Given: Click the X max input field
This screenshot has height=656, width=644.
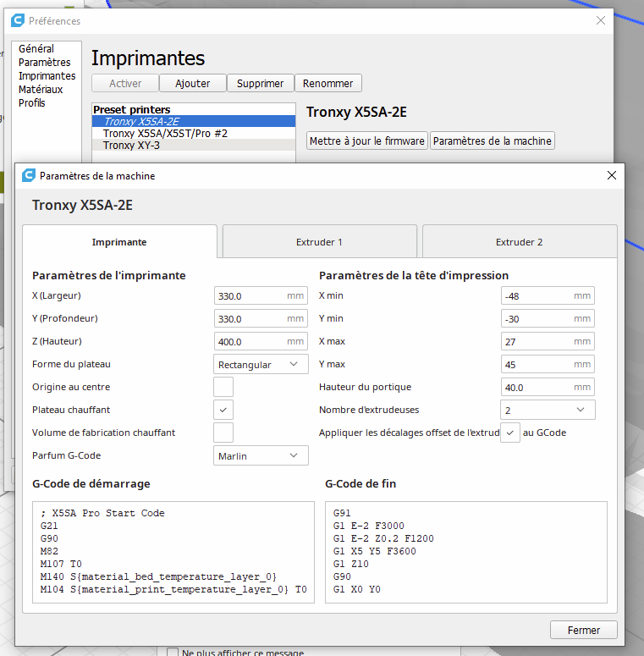Looking at the screenshot, I should click(548, 341).
